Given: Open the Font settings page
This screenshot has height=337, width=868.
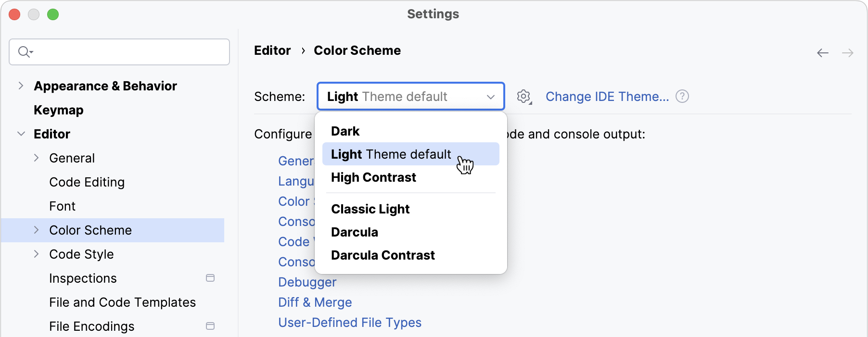Looking at the screenshot, I should click(x=62, y=206).
